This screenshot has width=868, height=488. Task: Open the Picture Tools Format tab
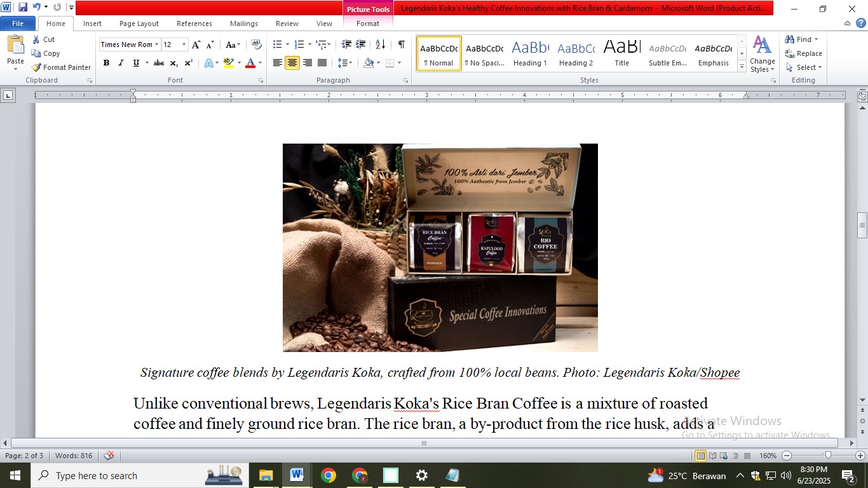[368, 24]
